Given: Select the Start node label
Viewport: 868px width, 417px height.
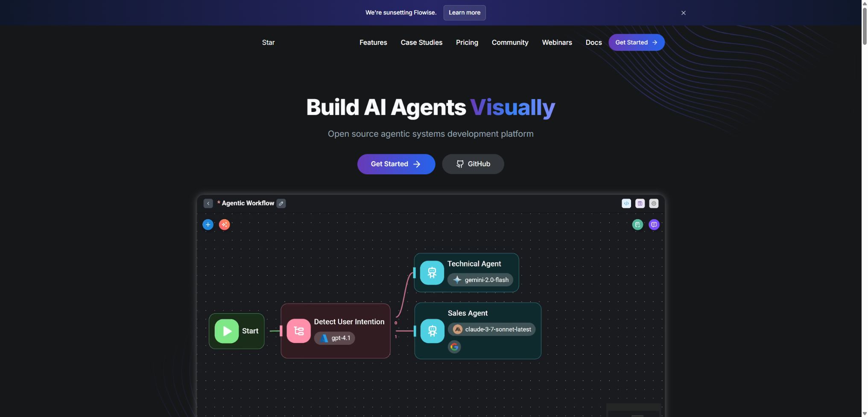Looking at the screenshot, I should click(x=250, y=331).
